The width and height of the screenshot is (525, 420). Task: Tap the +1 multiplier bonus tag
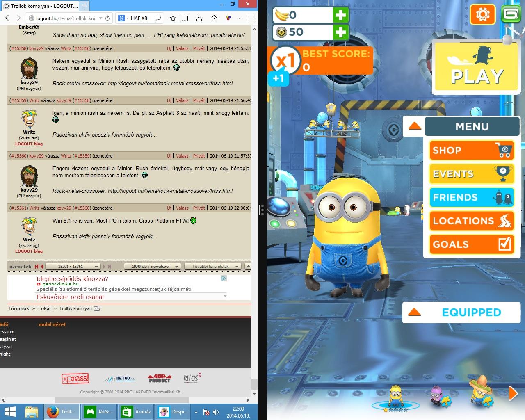278,78
